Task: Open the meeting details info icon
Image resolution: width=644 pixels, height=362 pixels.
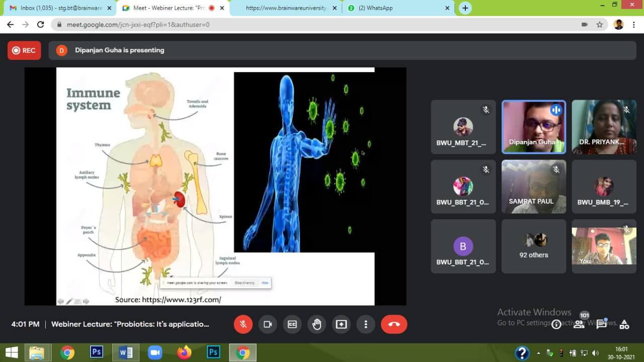Action: [556, 325]
